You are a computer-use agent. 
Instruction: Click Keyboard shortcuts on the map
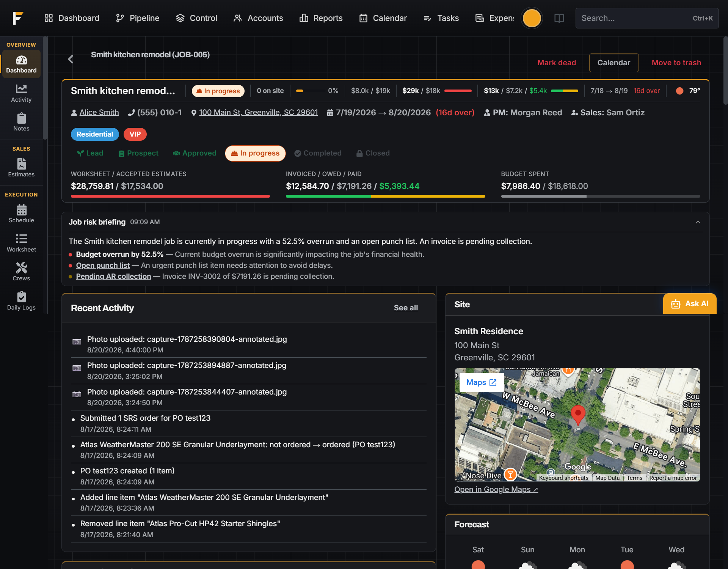tap(563, 478)
